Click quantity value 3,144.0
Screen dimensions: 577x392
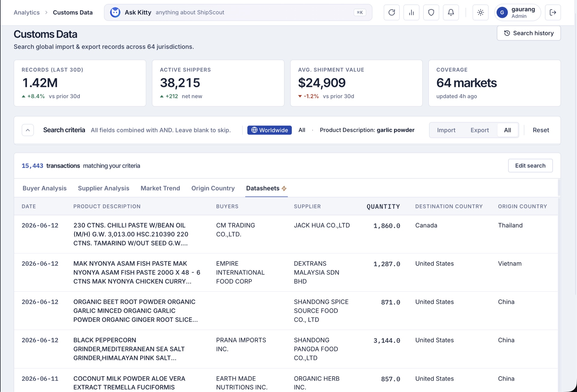point(386,340)
